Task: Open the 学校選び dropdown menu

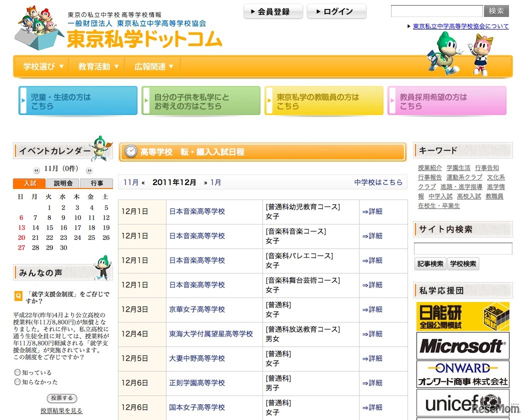Action: [x=41, y=65]
